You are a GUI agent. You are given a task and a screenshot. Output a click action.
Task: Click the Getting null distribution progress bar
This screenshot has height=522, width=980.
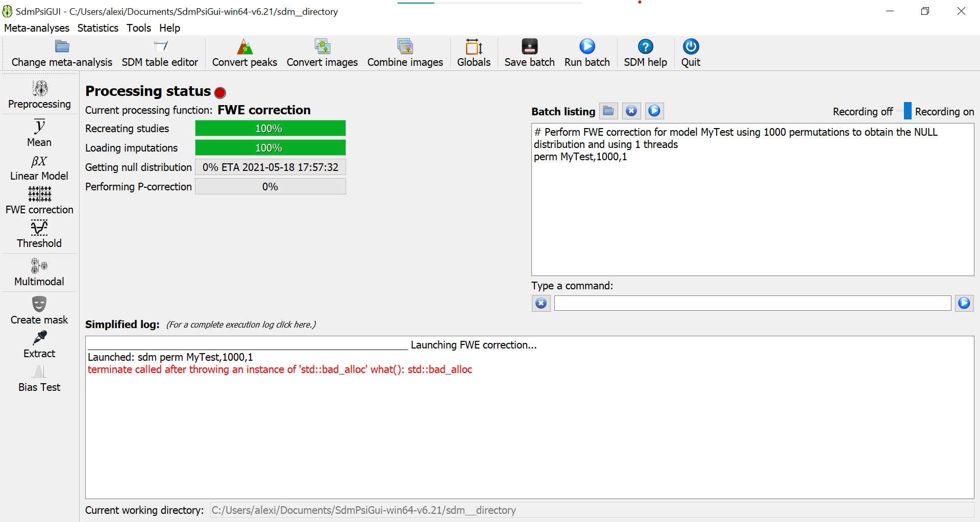(x=270, y=167)
